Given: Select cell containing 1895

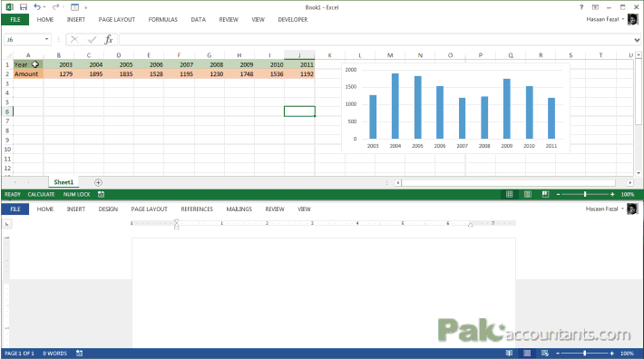Looking at the screenshot, I should (89, 73).
